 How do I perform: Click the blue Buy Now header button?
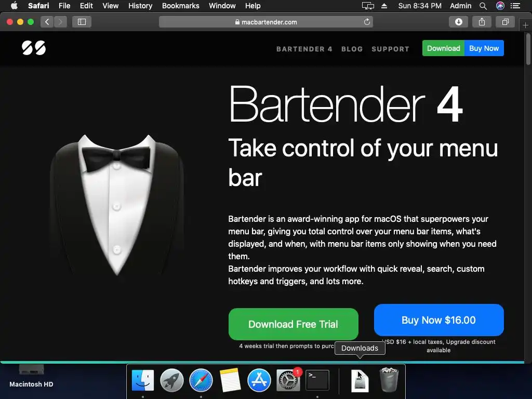click(x=484, y=48)
